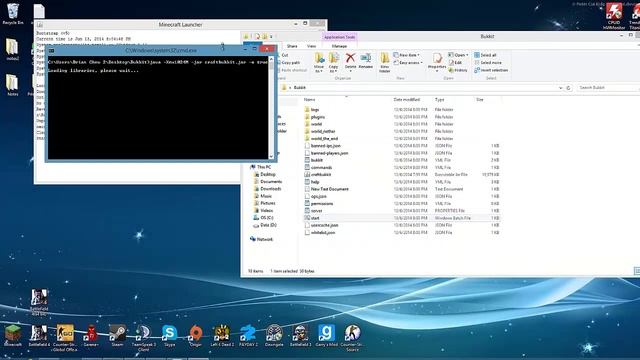
Task: Open the Steam desktop shortcut
Action: pos(117,336)
